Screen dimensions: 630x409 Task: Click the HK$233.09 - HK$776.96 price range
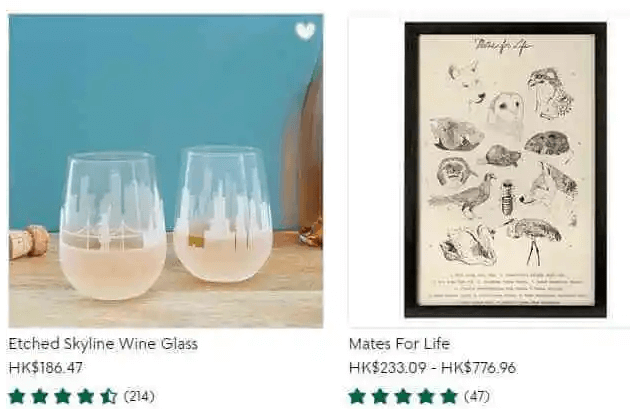tap(432, 368)
